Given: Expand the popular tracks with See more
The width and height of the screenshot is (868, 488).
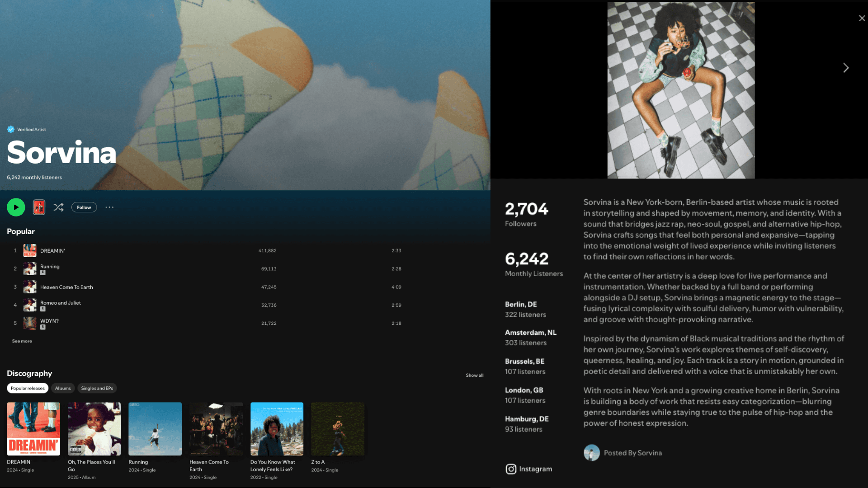Looking at the screenshot, I should click(22, 341).
